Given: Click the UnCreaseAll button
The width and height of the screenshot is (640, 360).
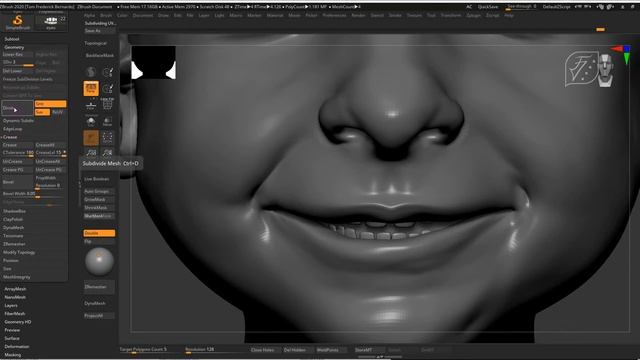Looking at the screenshot, I should coord(50,162).
